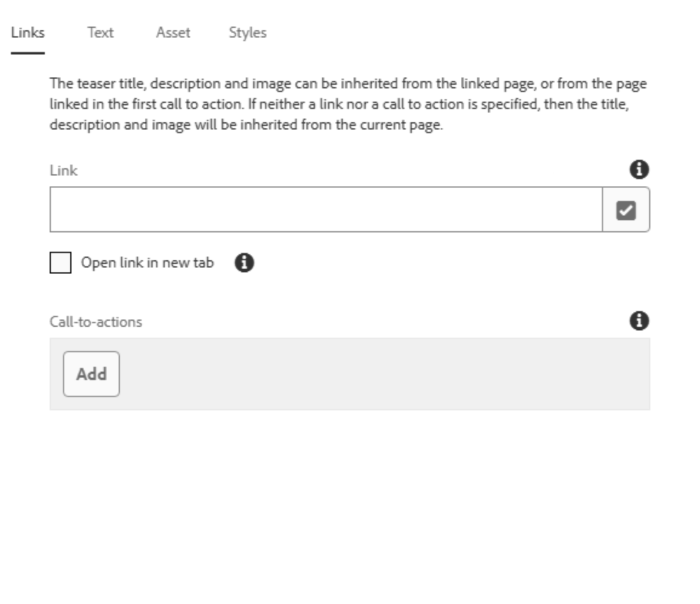Tick the Open link in new tab checkbox
The width and height of the screenshot is (700, 604).
point(59,262)
